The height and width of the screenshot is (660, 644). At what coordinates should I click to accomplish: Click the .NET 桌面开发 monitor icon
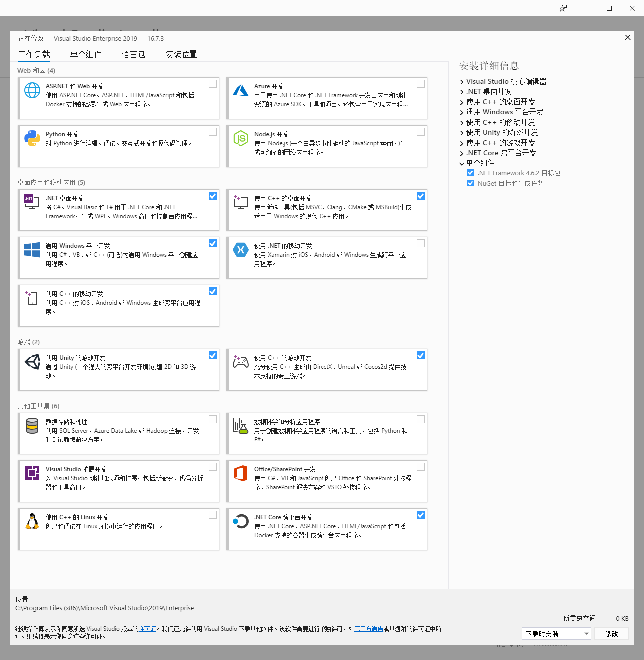32,202
